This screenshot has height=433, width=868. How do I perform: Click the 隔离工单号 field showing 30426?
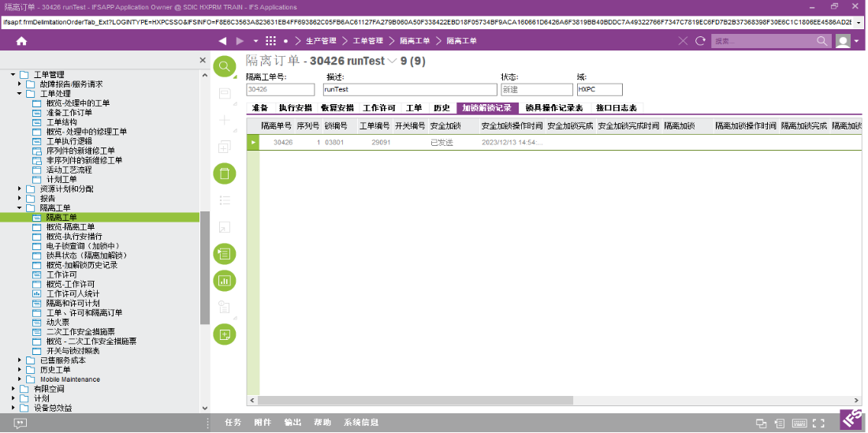coord(280,89)
